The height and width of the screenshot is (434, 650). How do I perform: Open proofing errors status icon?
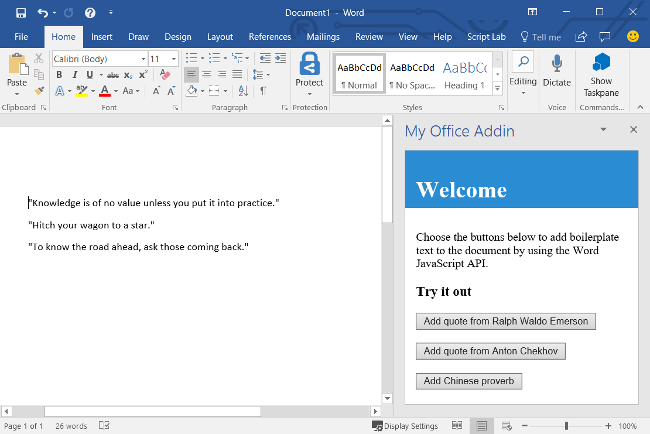(104, 425)
